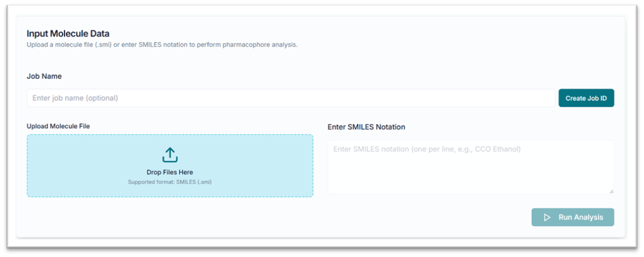Click the play triangle on Run Analysis
Screen dimensions: 644x257
click(x=547, y=217)
